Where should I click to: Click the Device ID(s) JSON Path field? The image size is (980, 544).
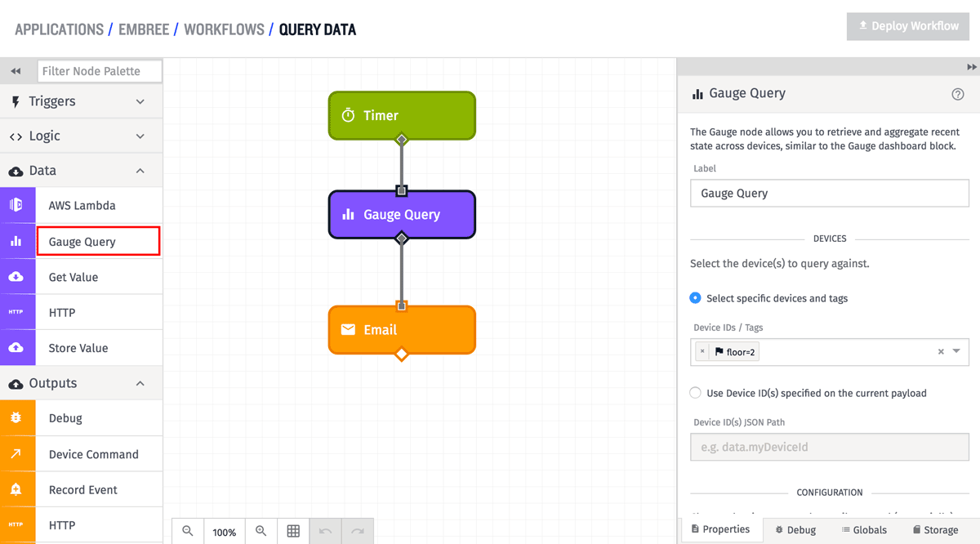pyautogui.click(x=830, y=447)
